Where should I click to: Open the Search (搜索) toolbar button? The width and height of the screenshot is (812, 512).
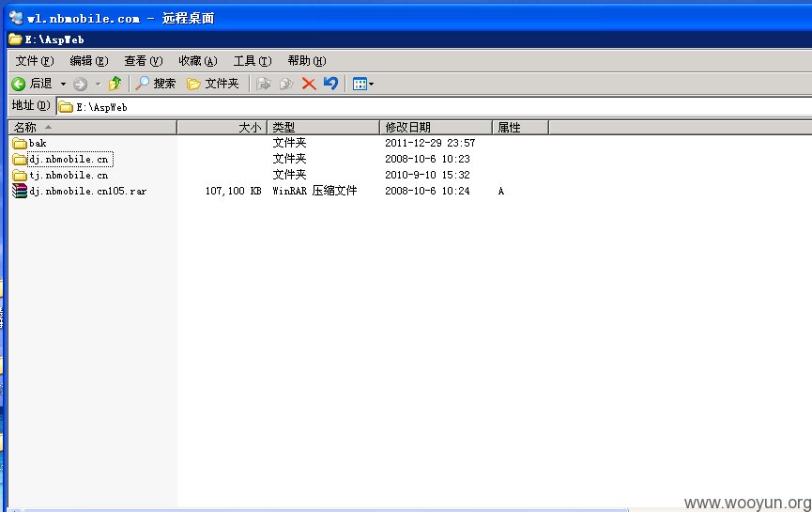pyautogui.click(x=155, y=84)
